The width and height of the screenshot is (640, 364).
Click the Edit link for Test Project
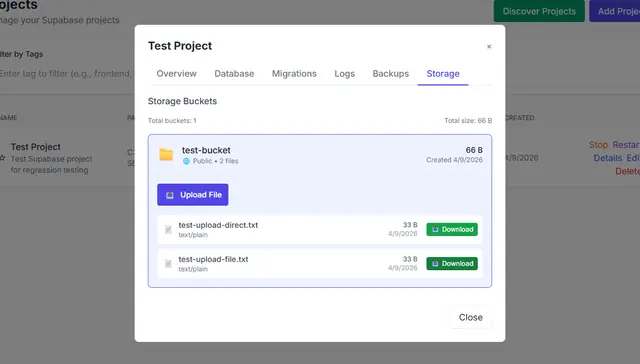coord(633,158)
